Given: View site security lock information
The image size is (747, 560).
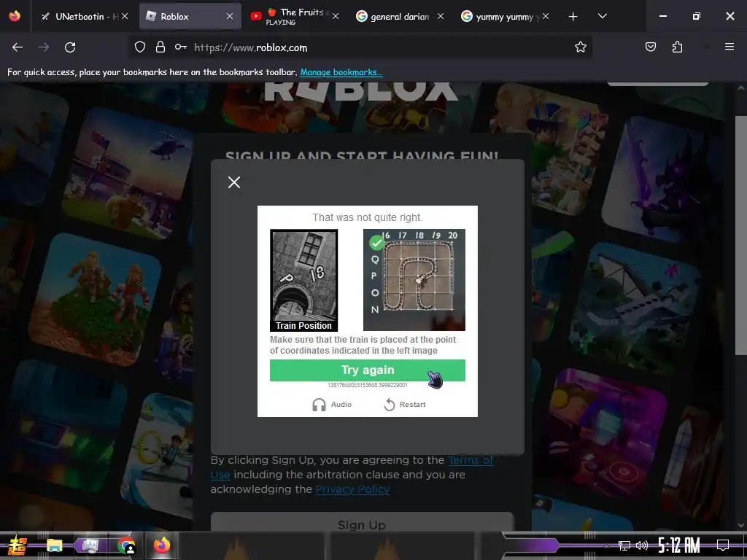Looking at the screenshot, I should click(x=160, y=47).
